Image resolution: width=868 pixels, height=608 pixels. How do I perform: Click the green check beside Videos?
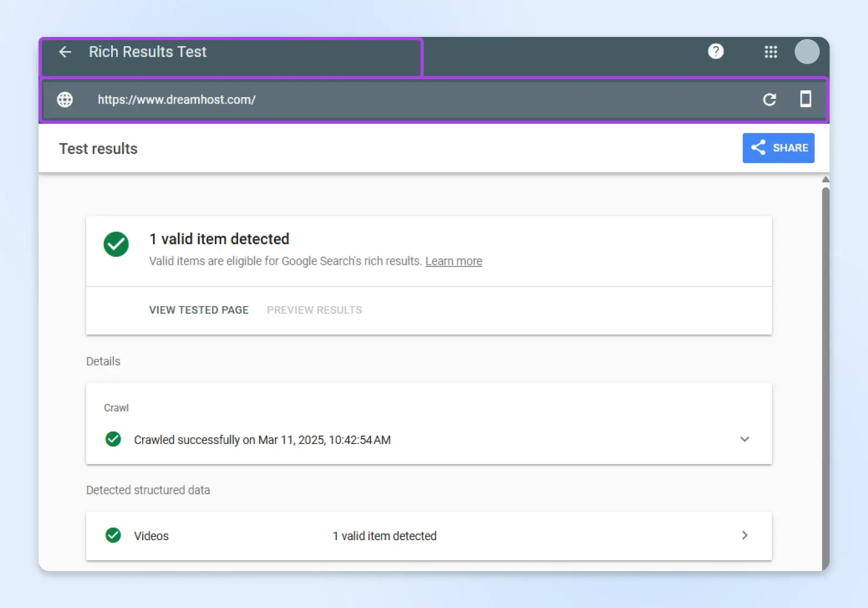coord(113,535)
